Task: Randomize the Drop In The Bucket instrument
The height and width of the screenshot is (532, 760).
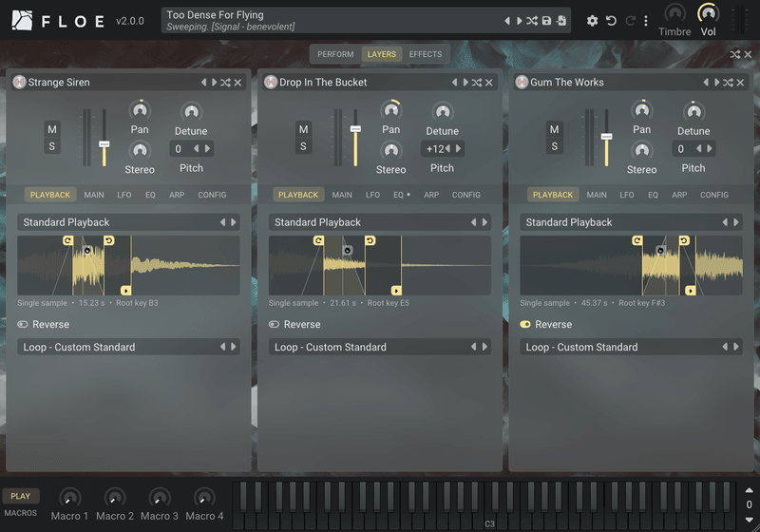Action: pos(477,83)
